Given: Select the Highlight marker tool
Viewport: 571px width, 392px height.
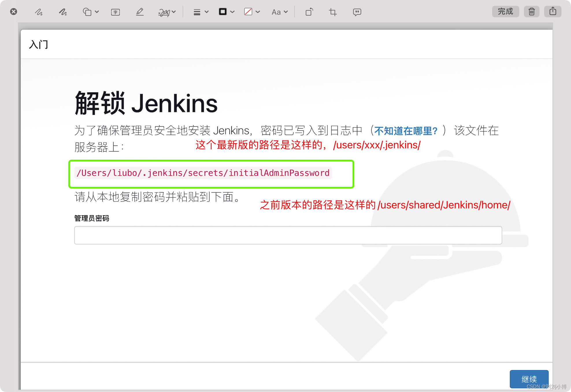Looking at the screenshot, I should [x=140, y=12].
